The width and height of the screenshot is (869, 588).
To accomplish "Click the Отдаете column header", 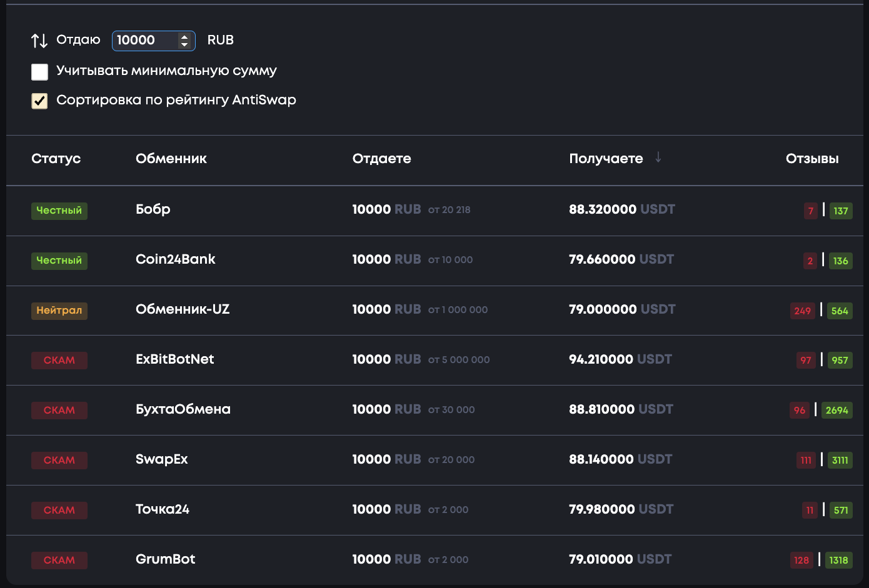I will click(382, 159).
